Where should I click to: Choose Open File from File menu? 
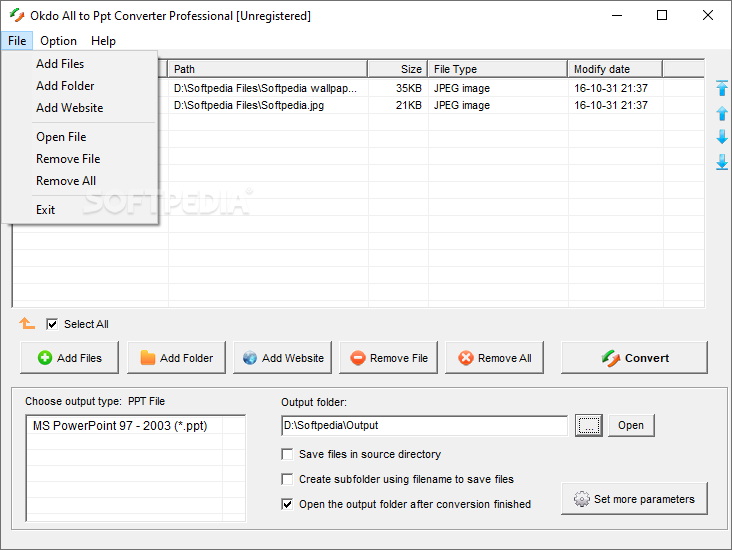tap(79, 137)
